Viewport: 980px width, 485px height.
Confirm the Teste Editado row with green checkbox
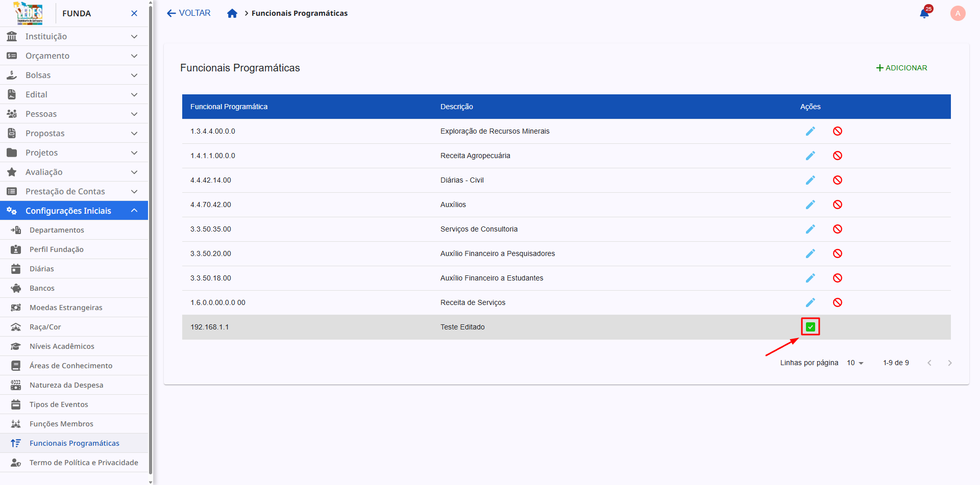pos(810,326)
